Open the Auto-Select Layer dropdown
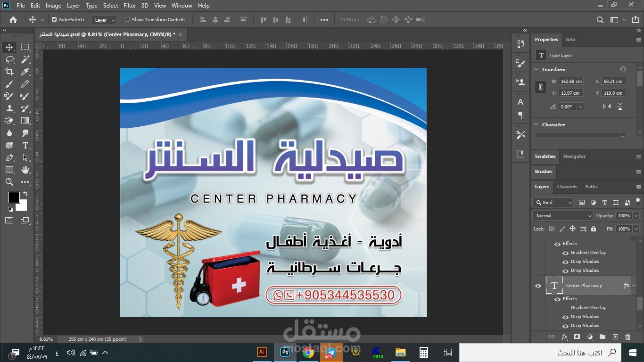 (104, 20)
